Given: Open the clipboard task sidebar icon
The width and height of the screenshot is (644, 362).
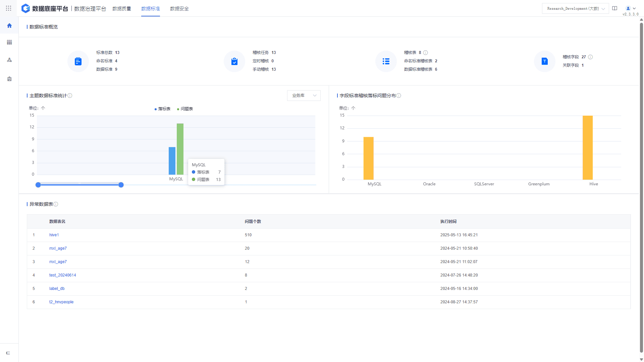Looking at the screenshot, I should click(9, 79).
